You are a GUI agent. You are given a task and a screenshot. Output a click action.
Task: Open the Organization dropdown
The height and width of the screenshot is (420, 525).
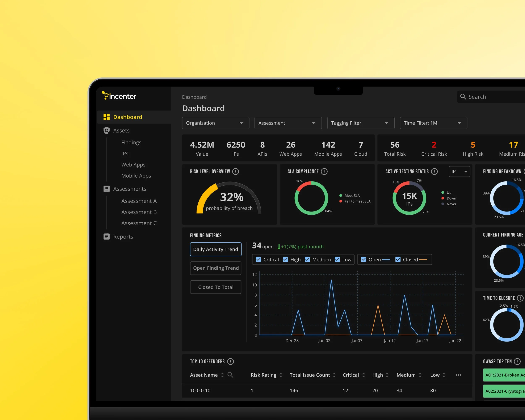click(x=215, y=123)
